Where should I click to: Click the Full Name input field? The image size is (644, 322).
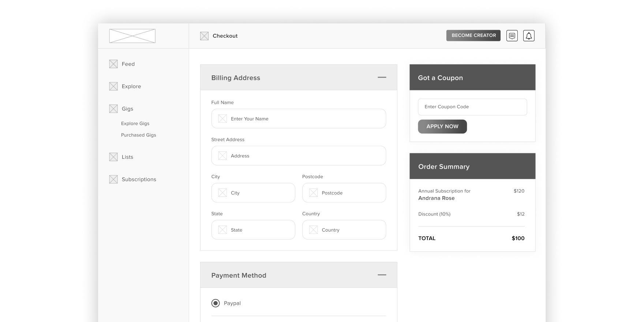298,119
